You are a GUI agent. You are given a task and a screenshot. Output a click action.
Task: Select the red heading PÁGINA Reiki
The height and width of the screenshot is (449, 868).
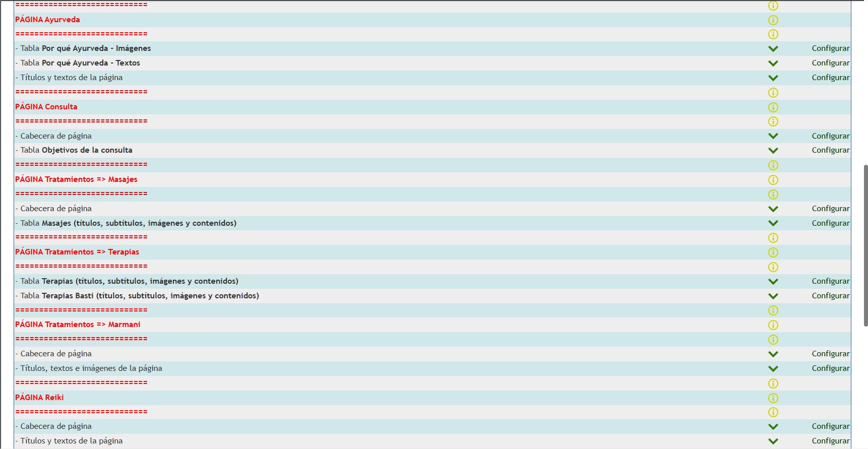tap(39, 398)
